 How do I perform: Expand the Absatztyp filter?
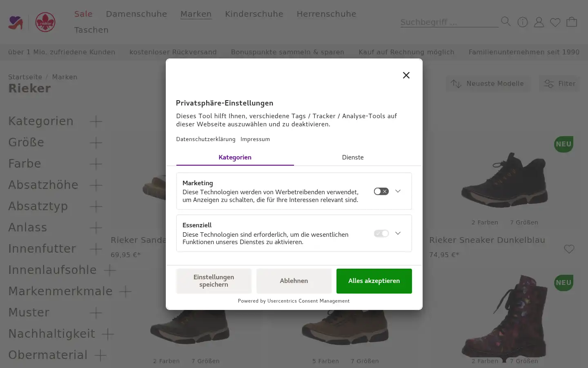[96, 206]
